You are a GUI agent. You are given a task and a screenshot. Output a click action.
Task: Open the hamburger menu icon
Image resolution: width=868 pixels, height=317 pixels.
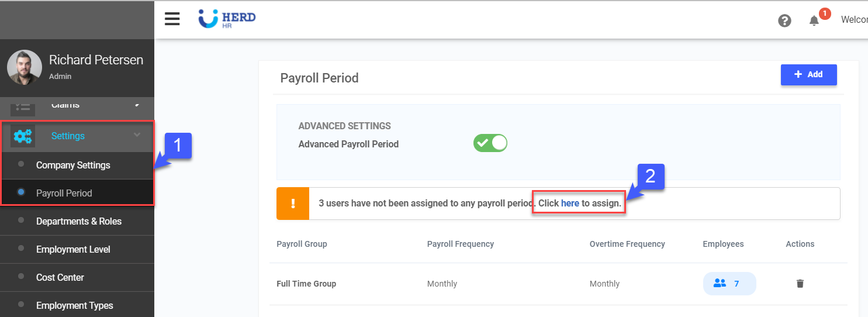point(172,19)
